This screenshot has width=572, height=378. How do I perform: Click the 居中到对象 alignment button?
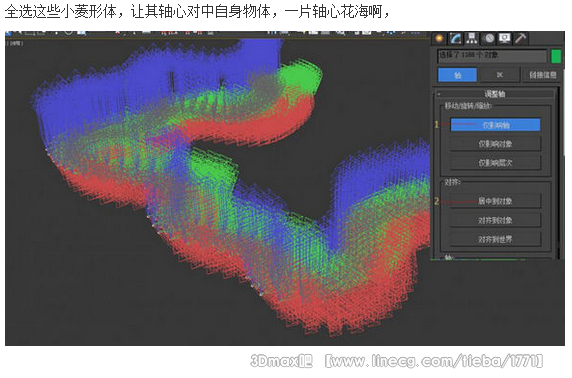click(x=495, y=201)
